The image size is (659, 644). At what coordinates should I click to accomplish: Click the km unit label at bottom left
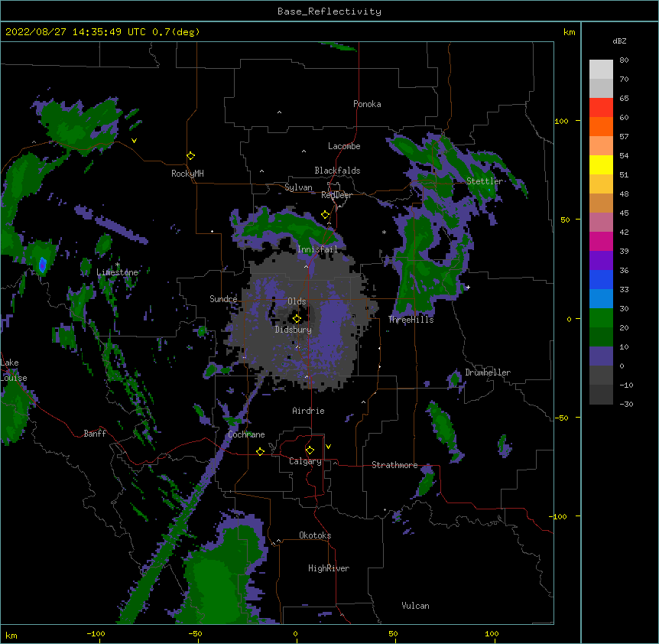coord(11,635)
